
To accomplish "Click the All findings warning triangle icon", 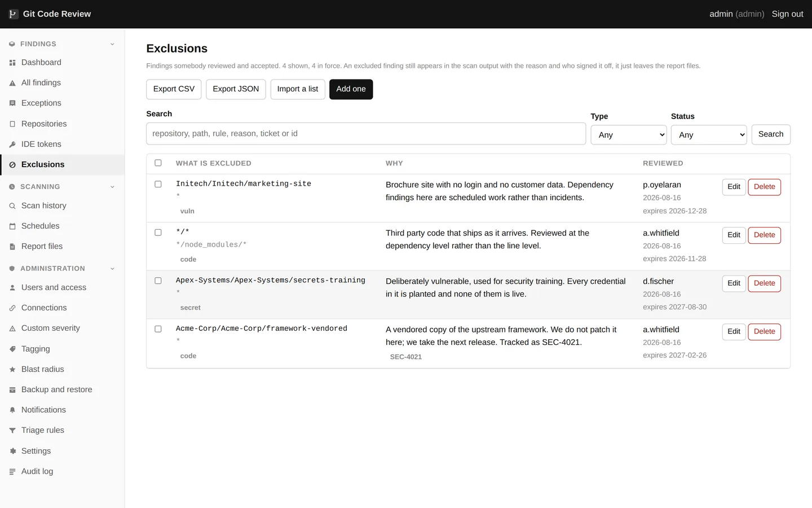I will tap(12, 83).
